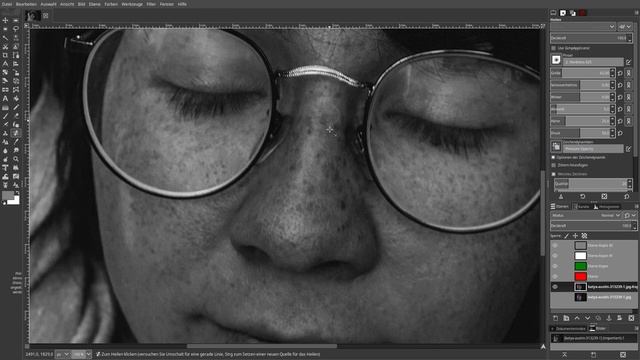640x360 pixels.
Task: Toggle the lock alpha channel option
Action: click(x=584, y=236)
